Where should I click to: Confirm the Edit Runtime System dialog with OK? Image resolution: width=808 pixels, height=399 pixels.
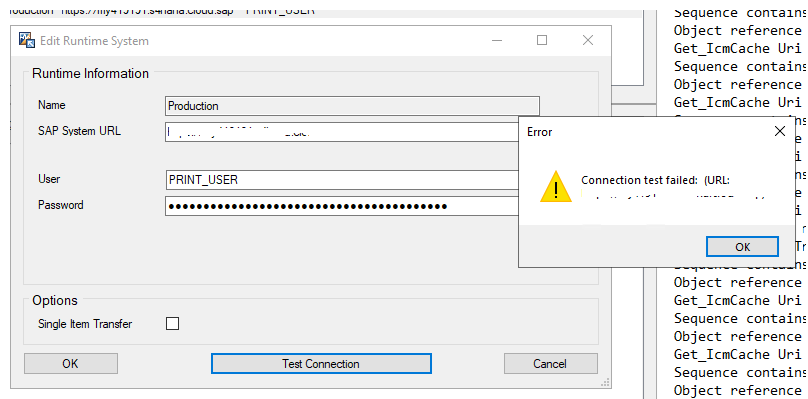coord(71,363)
